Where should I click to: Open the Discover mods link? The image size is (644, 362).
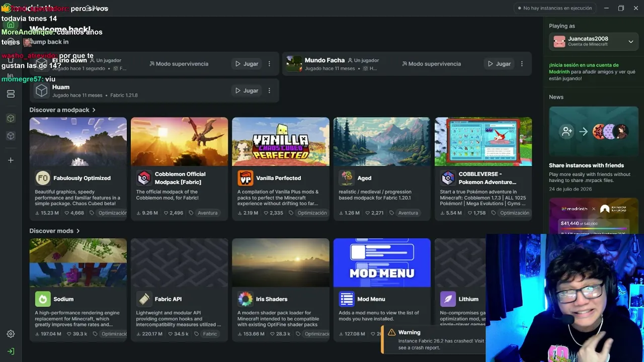(x=54, y=231)
